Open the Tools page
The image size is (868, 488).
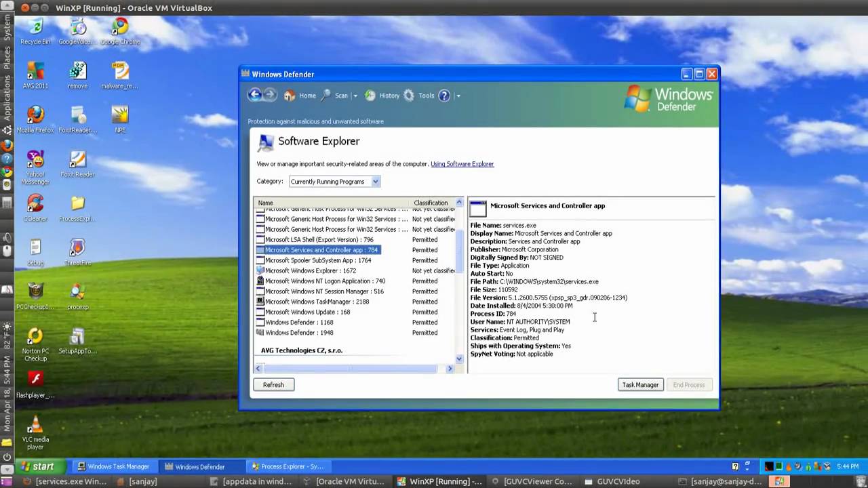[419, 96]
